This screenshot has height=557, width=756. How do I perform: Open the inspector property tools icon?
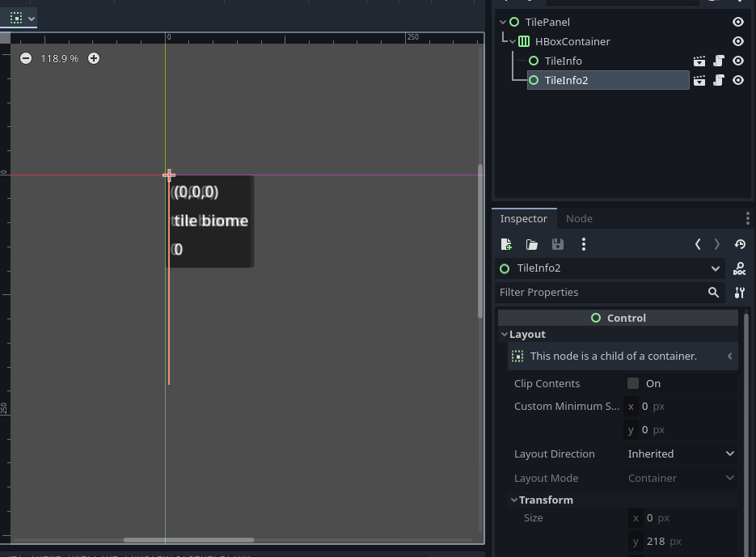[740, 293]
